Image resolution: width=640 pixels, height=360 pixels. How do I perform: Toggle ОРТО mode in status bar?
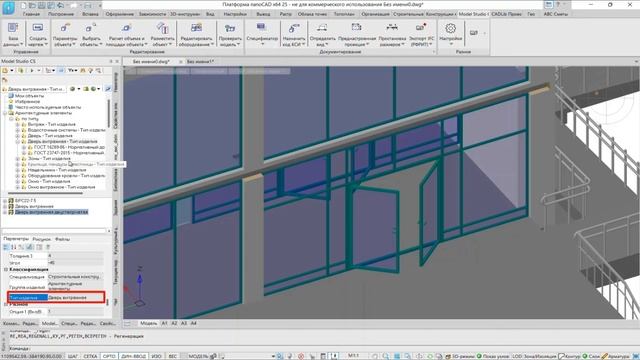click(x=109, y=356)
